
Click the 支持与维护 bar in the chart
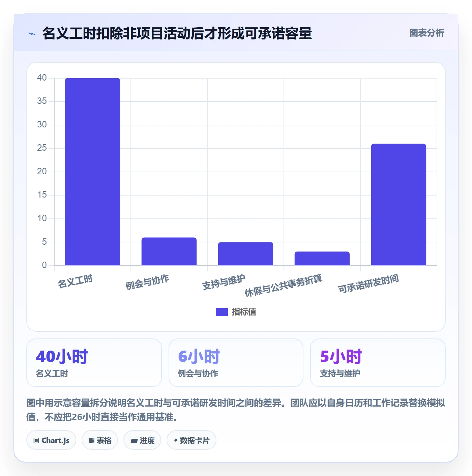click(245, 254)
